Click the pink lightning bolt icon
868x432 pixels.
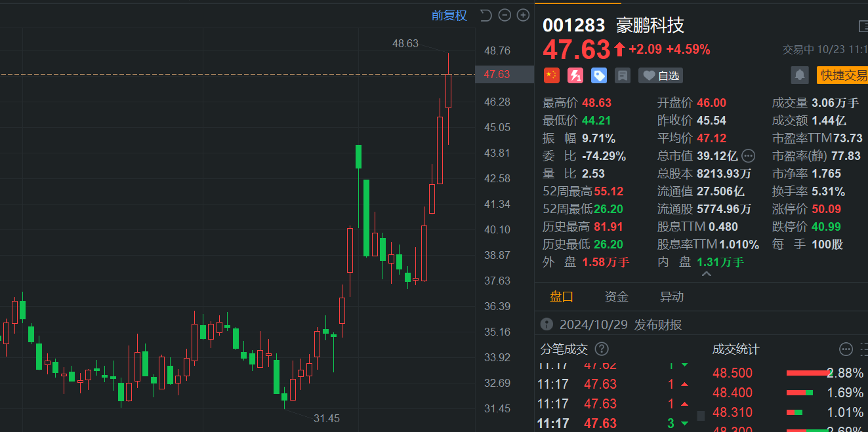pos(575,75)
